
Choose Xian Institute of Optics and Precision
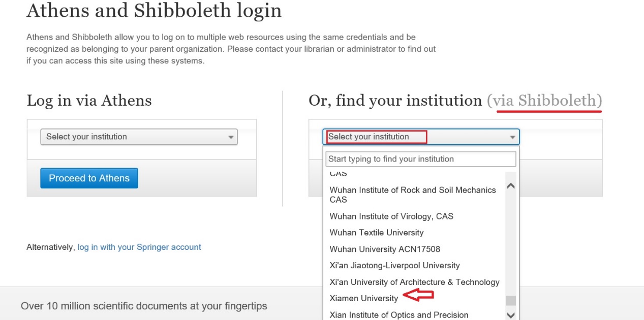point(398,315)
